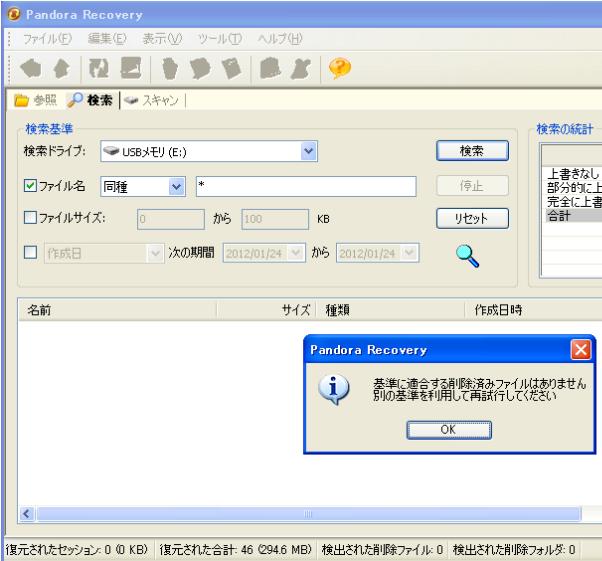602x561 pixels.
Task: Open the ヘルプ(H) menu
Action: tap(280, 39)
